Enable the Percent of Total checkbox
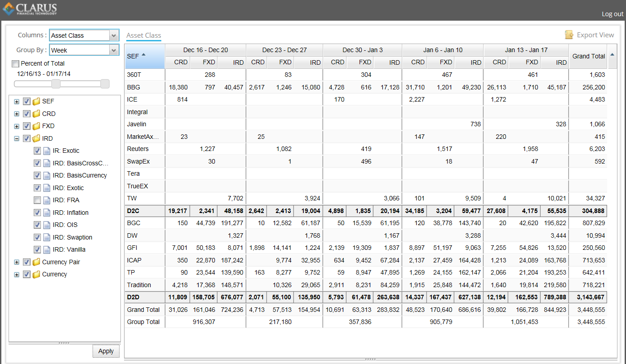Screen dimensions: 626x364 [x=15, y=64]
